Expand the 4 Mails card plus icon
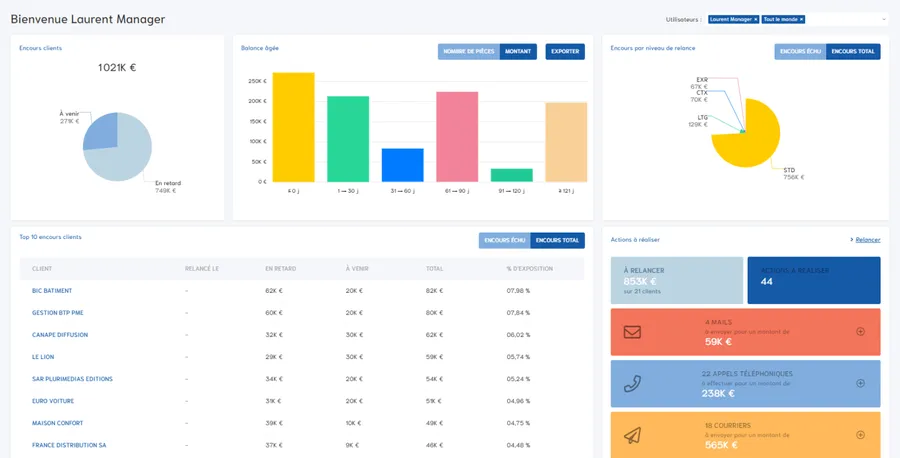This screenshot has height=458, width=900. [x=860, y=331]
